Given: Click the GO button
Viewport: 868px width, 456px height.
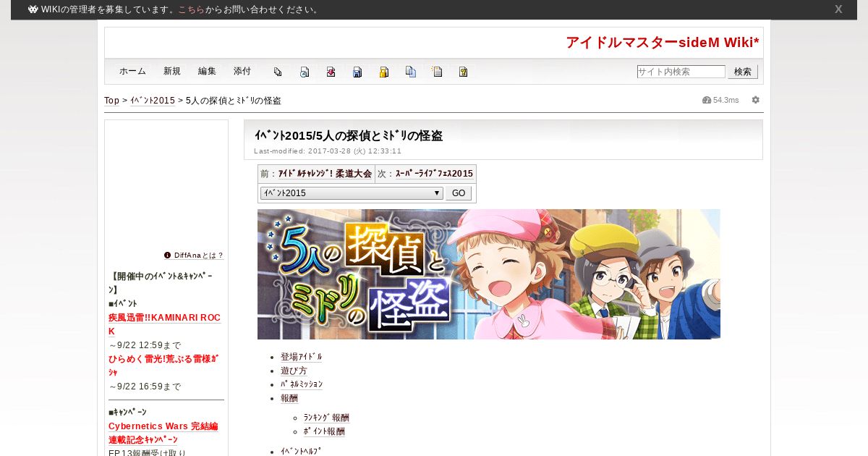Looking at the screenshot, I should point(459,193).
